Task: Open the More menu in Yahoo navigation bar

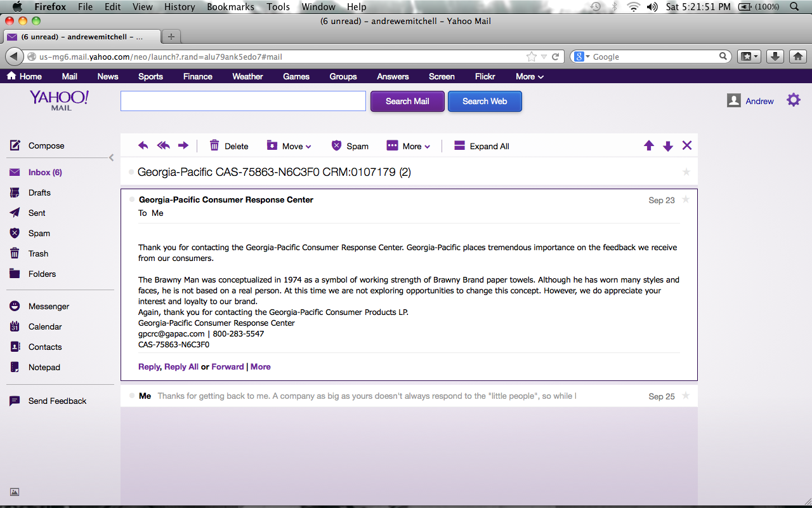Action: click(x=529, y=76)
